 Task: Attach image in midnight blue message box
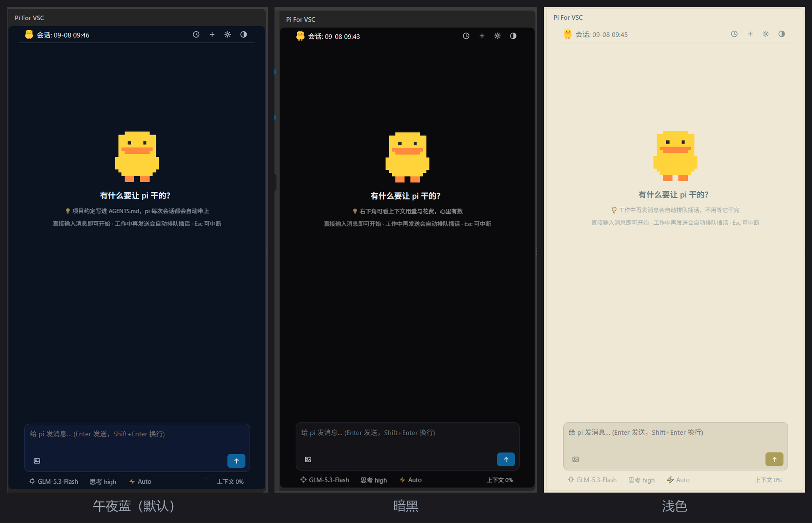pos(37,461)
